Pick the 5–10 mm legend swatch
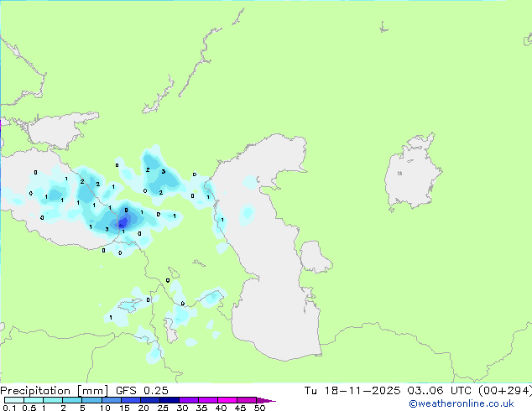The width and height of the screenshot is (532, 411). (91, 400)
